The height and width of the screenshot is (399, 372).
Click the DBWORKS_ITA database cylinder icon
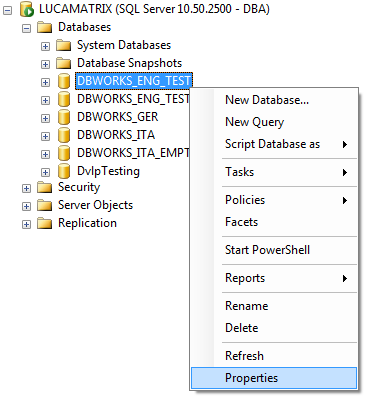click(64, 135)
